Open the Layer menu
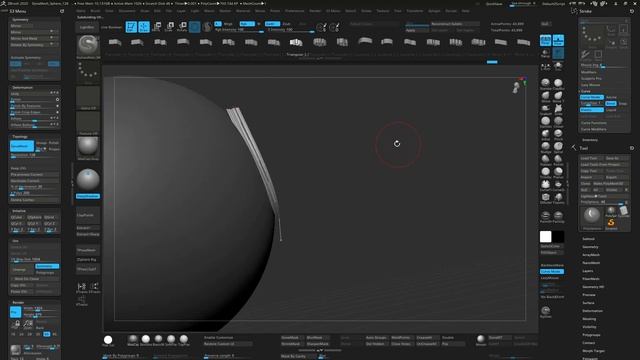Screen dimensions: 640x360 click(x=181, y=11)
